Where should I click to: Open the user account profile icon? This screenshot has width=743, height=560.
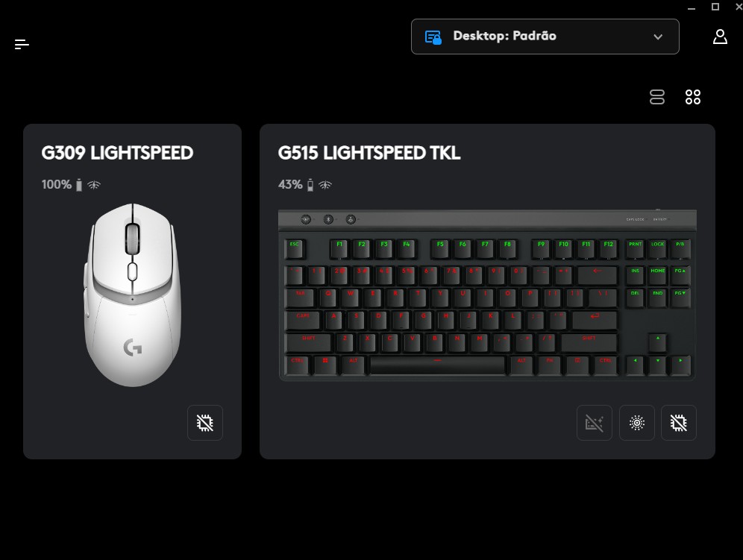(720, 37)
